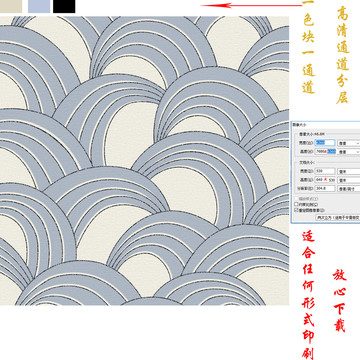Viewport: 360px width, 360px height.
Task: Open the document width unit dropdown
Action: 349,171
